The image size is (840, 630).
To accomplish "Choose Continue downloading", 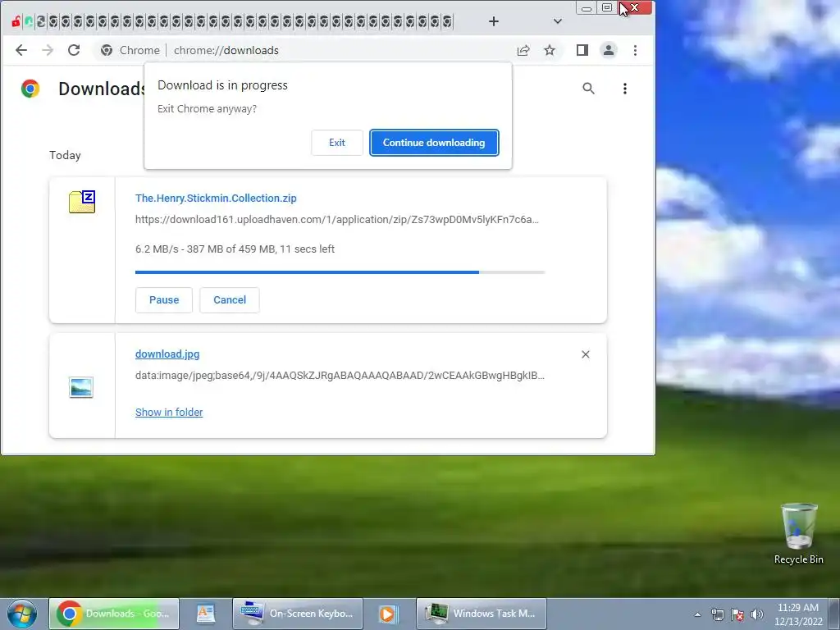I will 434,143.
